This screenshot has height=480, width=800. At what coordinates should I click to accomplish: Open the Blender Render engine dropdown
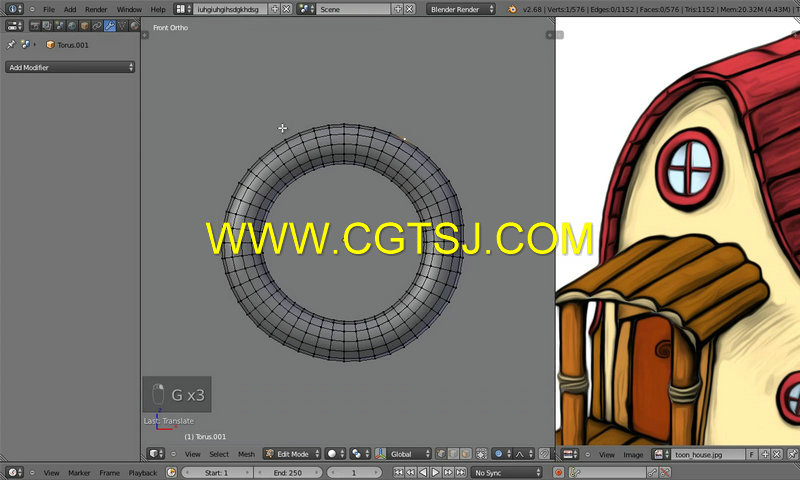[461, 9]
